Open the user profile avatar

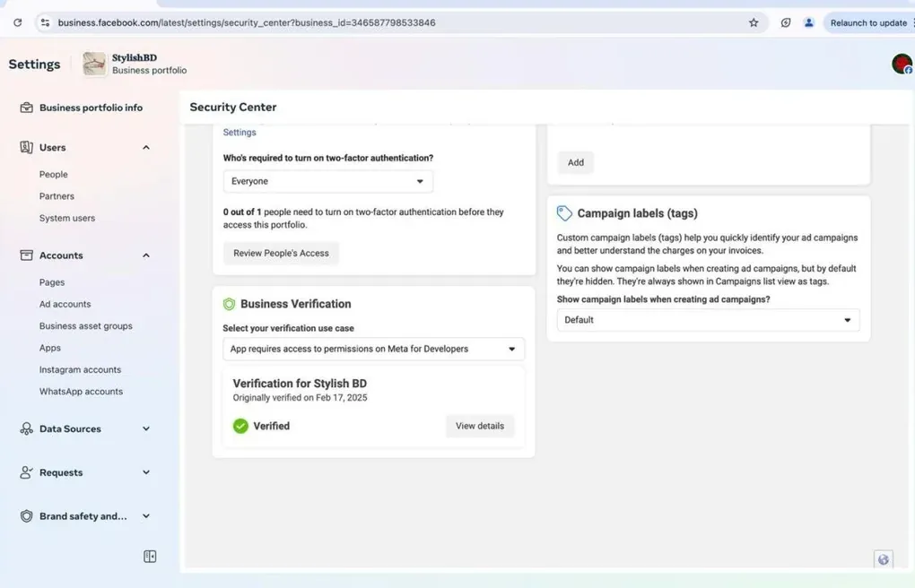click(x=902, y=64)
